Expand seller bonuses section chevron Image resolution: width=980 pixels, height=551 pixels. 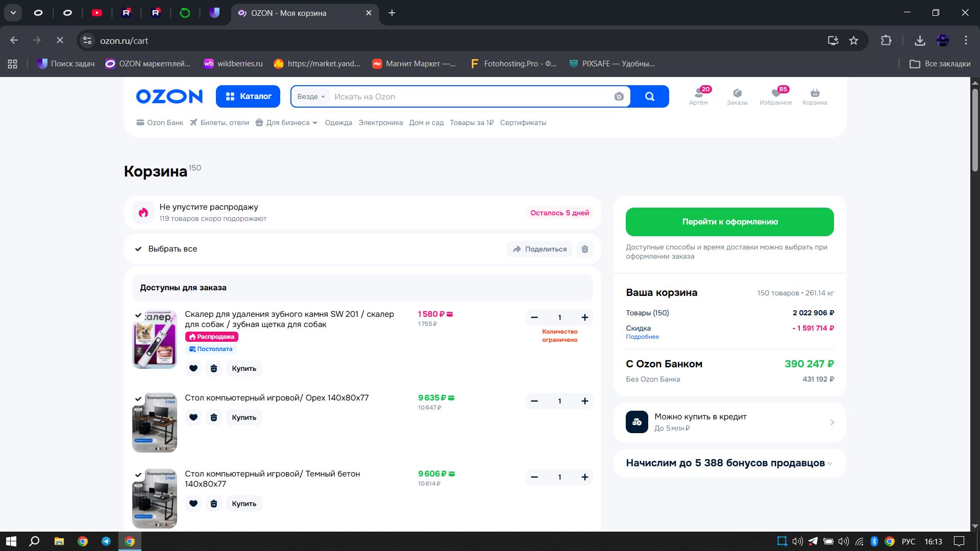pos(830,463)
